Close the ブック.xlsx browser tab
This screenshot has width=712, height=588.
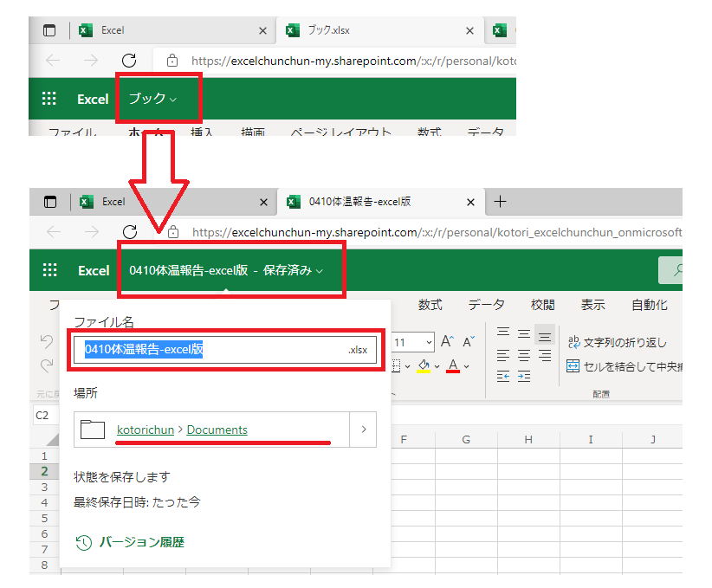(x=470, y=31)
